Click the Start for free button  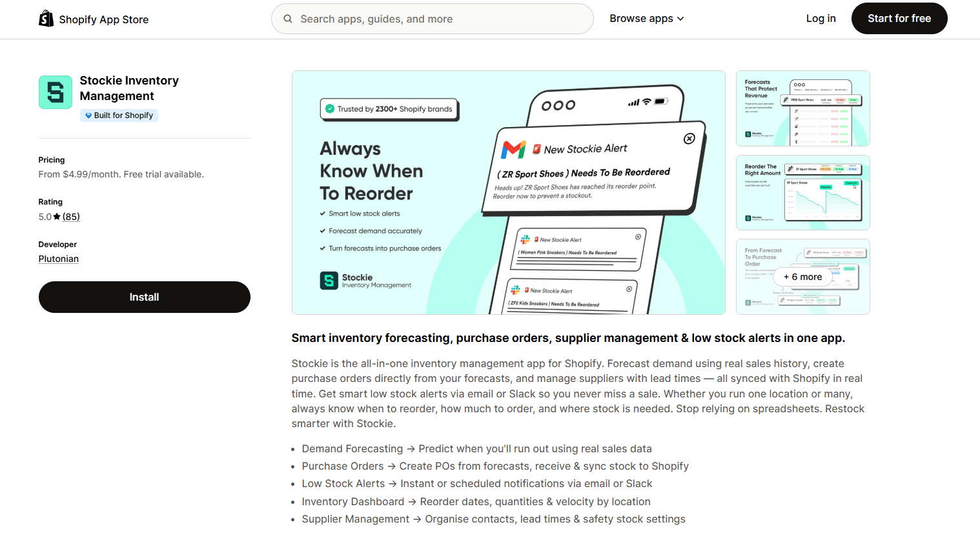pyautogui.click(x=899, y=19)
